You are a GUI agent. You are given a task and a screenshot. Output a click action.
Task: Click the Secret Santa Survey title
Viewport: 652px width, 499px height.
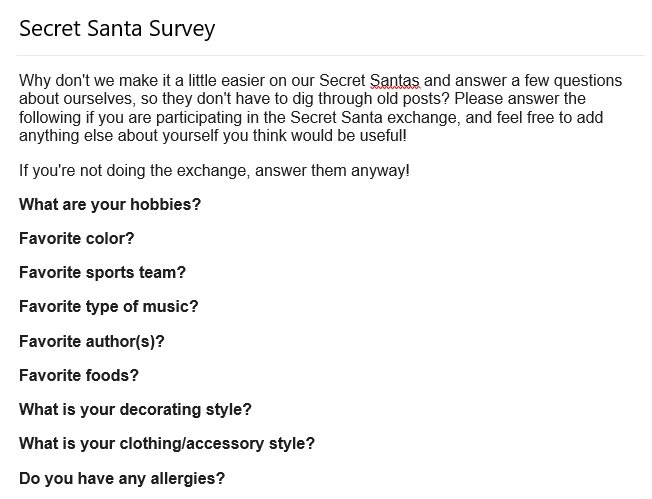tap(117, 29)
